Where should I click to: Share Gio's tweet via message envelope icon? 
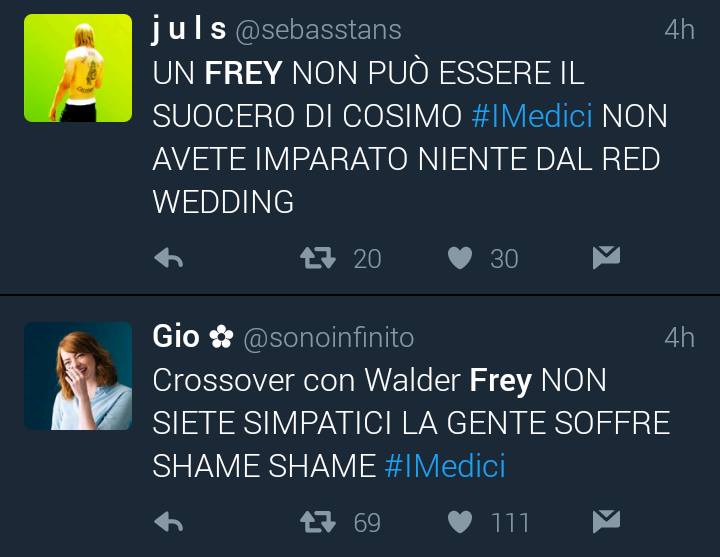[x=606, y=521]
